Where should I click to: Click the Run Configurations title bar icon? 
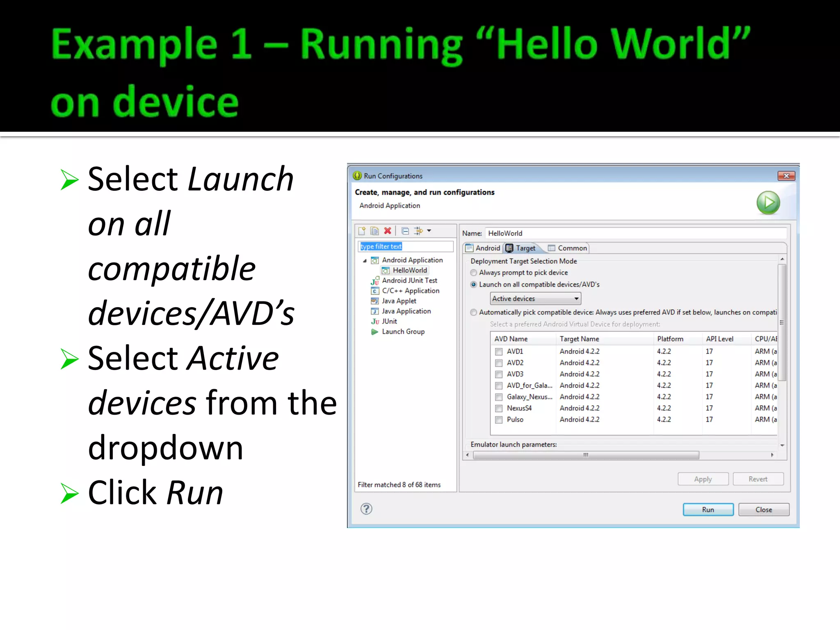[357, 176]
